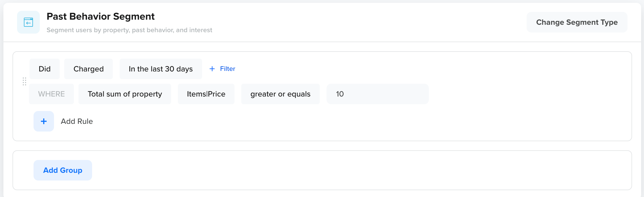644x197 pixels.
Task: Grab the dotted drag handle beside the rule
Action: 24,81
